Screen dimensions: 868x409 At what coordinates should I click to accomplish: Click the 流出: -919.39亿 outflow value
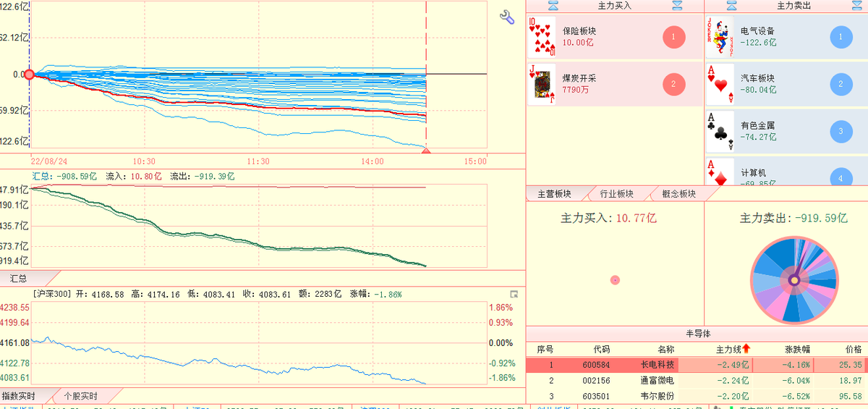pos(203,176)
